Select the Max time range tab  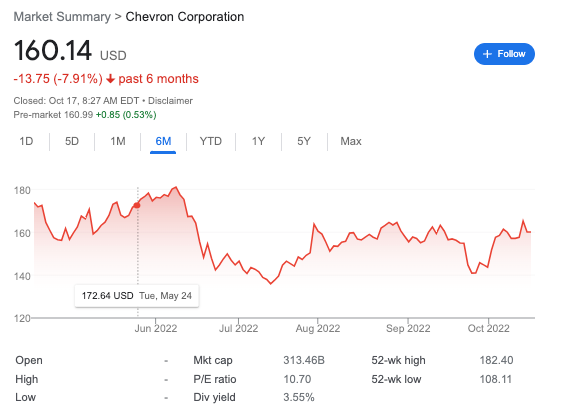pyautogui.click(x=351, y=141)
